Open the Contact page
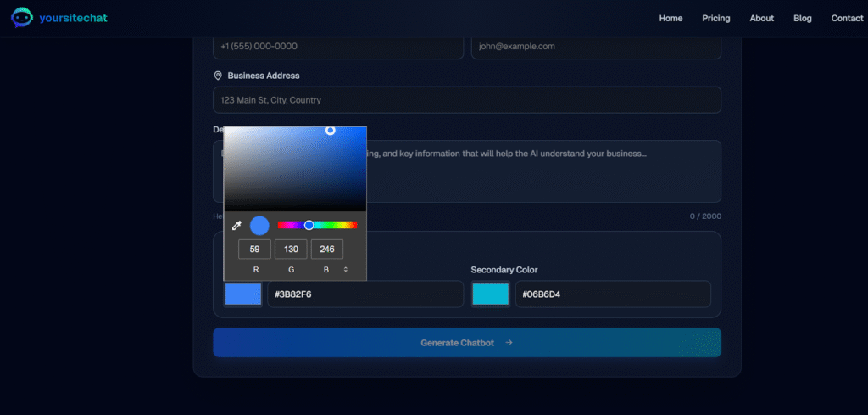The image size is (868, 415). pyautogui.click(x=847, y=18)
